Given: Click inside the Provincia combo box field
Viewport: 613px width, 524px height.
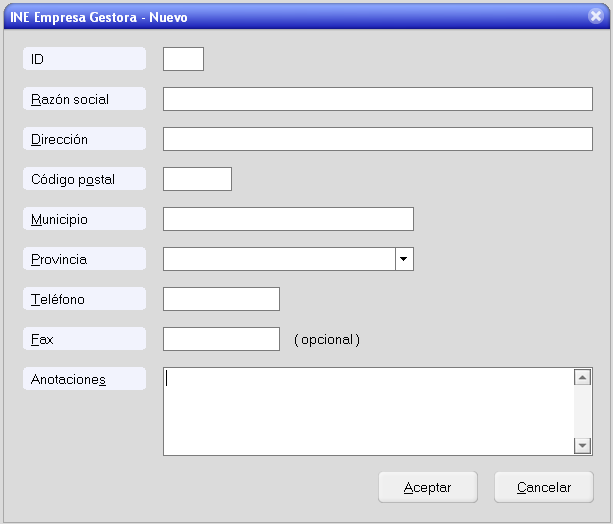Looking at the screenshot, I should pyautogui.click(x=278, y=259).
